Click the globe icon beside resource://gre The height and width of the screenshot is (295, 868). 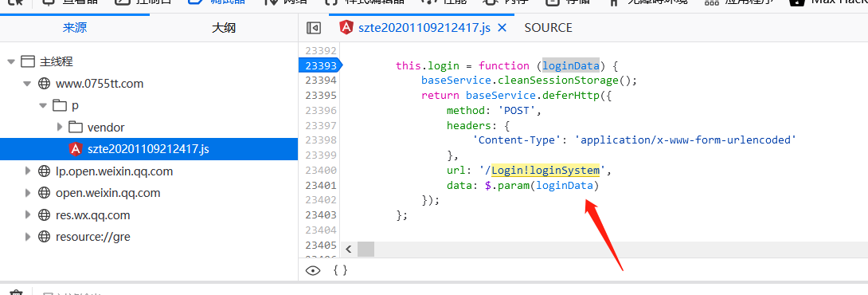coord(45,237)
